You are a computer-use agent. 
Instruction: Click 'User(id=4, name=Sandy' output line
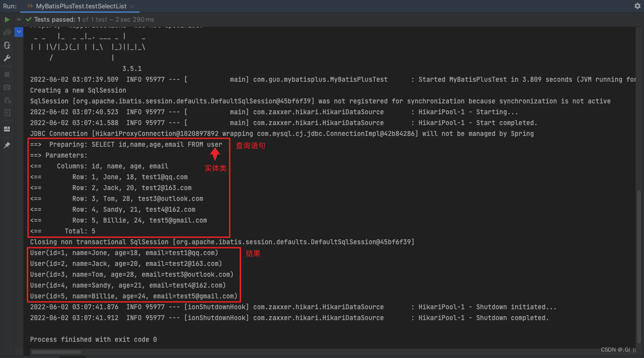click(x=128, y=285)
